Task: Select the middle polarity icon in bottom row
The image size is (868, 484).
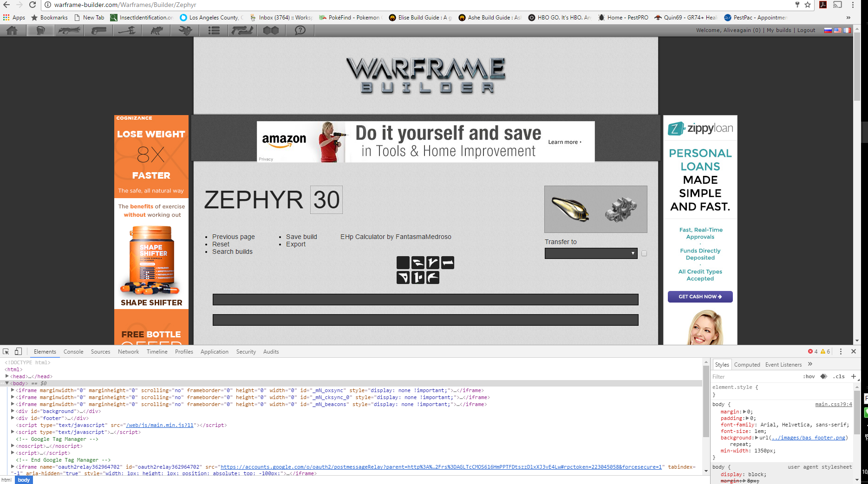Action: (x=418, y=277)
